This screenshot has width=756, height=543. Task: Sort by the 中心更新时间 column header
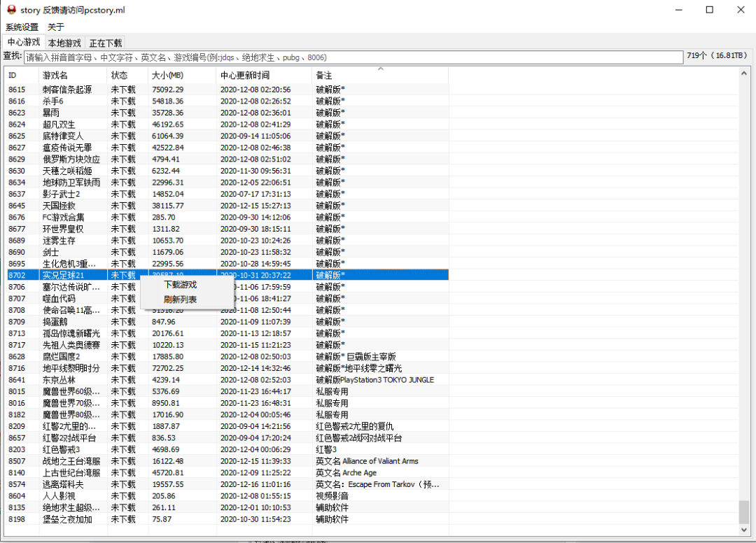(x=264, y=75)
